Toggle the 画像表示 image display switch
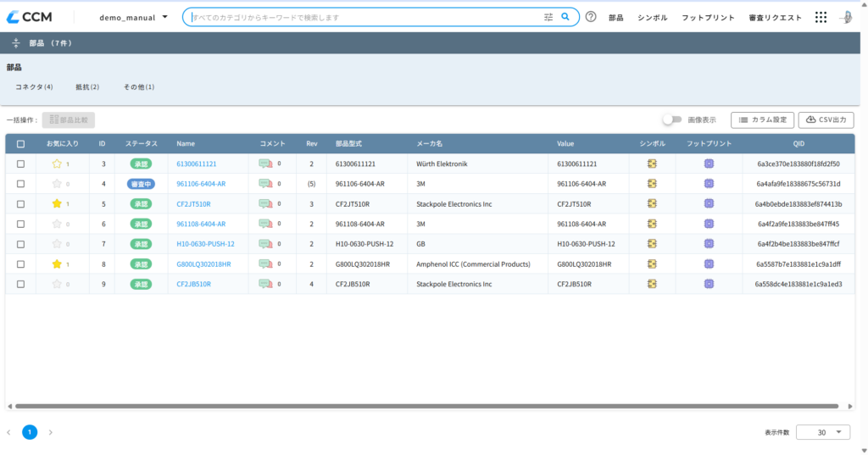 672,119
